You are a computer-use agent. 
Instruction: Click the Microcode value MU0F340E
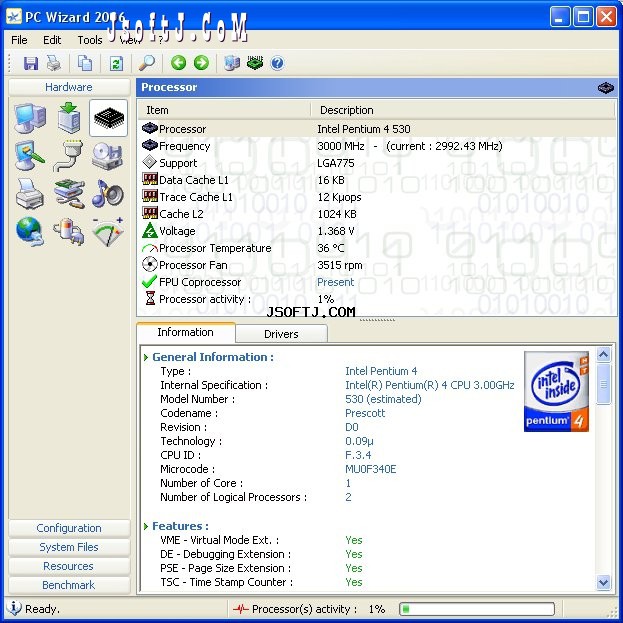click(x=370, y=469)
